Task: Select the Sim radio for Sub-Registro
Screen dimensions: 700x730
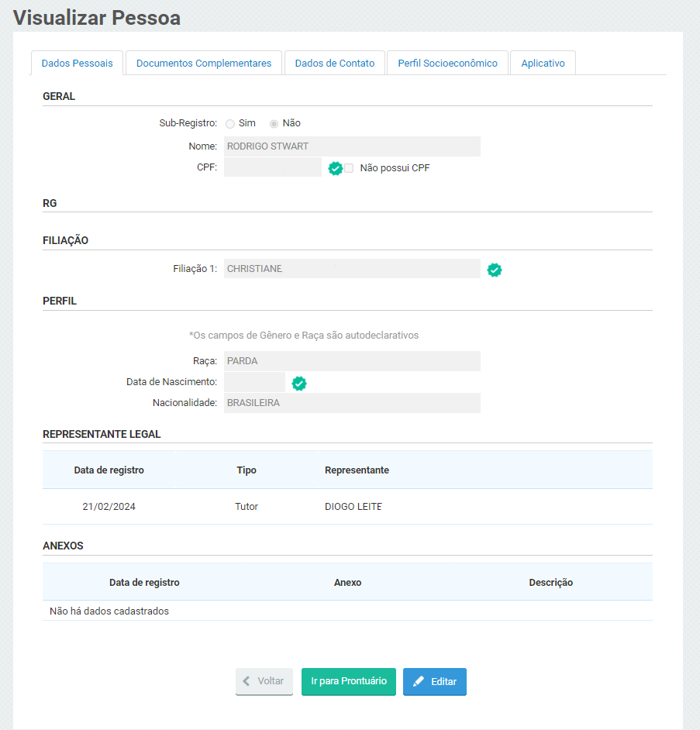Action: [x=230, y=123]
